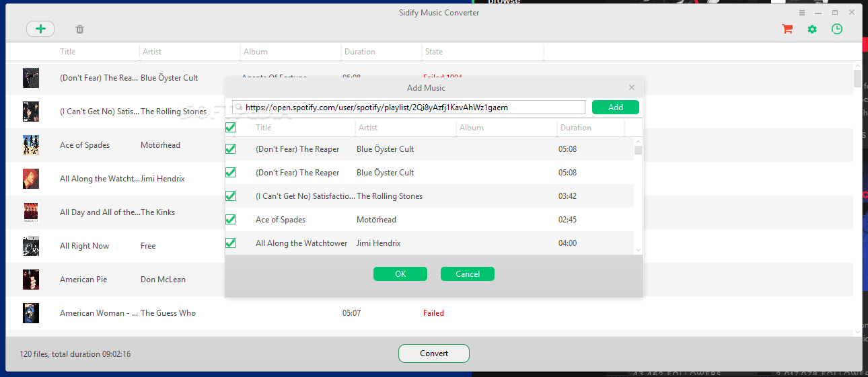Click red 'Failed' state of American Woman
Image resolution: width=868 pixels, height=377 pixels.
pos(433,313)
